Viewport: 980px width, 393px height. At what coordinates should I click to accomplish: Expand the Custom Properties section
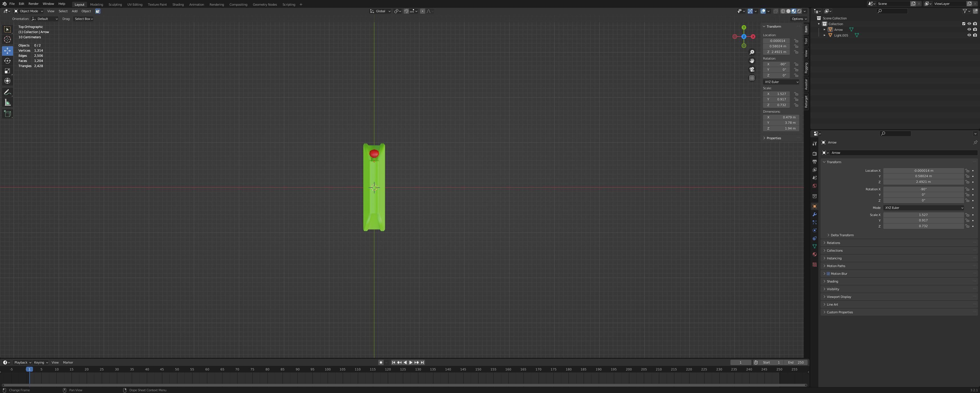(840, 312)
